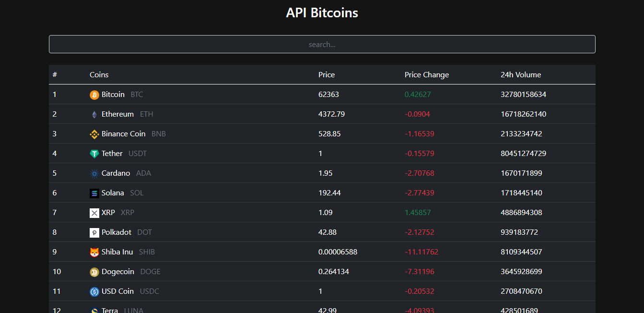Click the Dogecoin logo icon
Image resolution: width=644 pixels, height=313 pixels.
(94, 272)
